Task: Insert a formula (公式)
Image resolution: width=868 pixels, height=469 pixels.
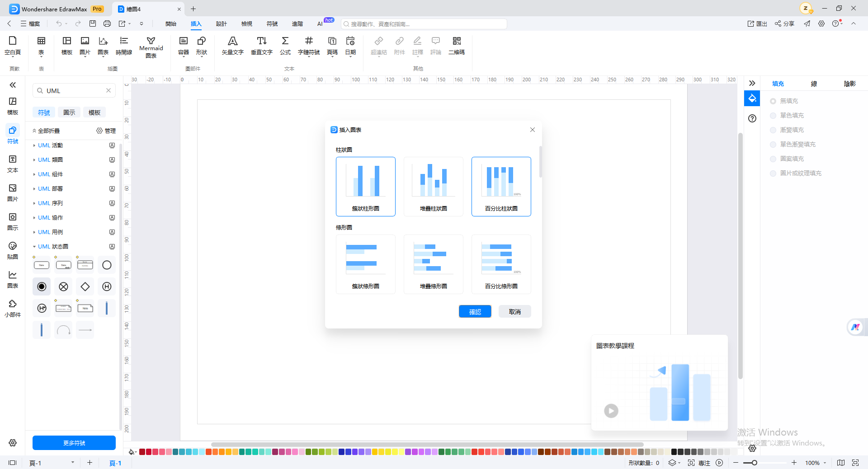Action: (285, 46)
